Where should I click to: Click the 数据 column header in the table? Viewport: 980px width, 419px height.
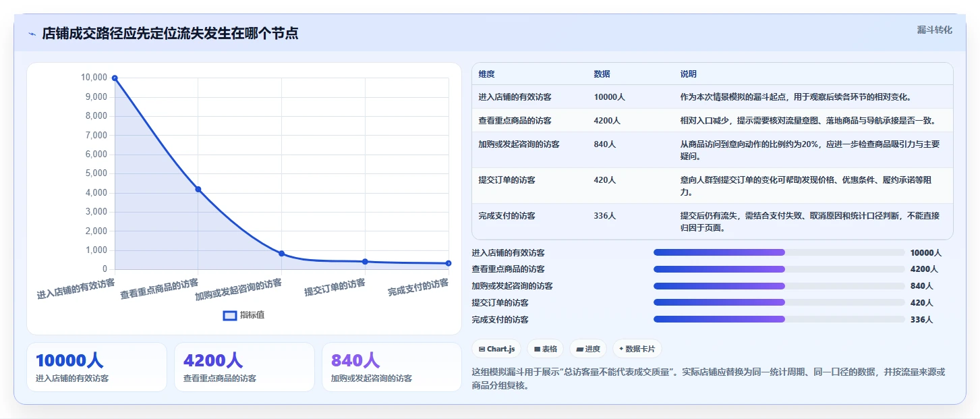[x=602, y=74]
